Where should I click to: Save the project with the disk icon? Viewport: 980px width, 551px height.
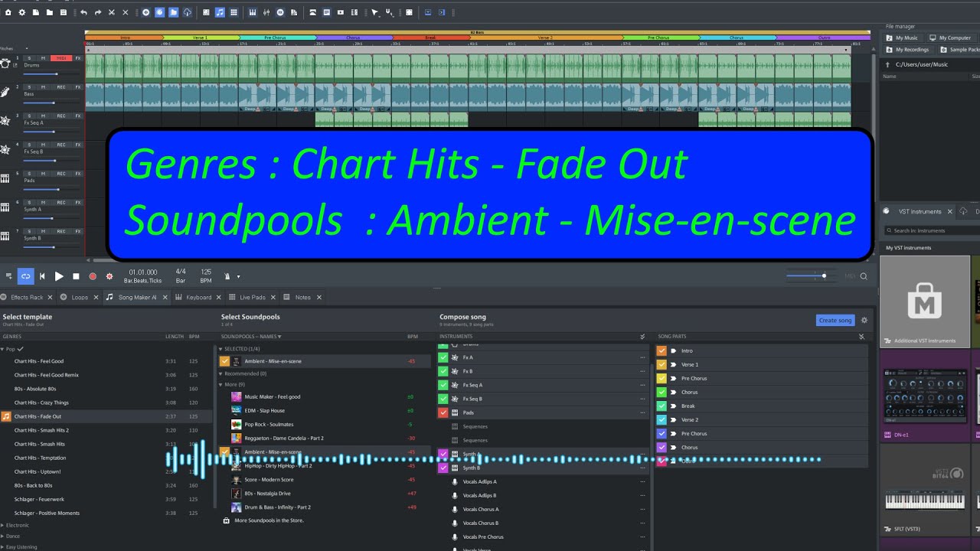pos(64,12)
